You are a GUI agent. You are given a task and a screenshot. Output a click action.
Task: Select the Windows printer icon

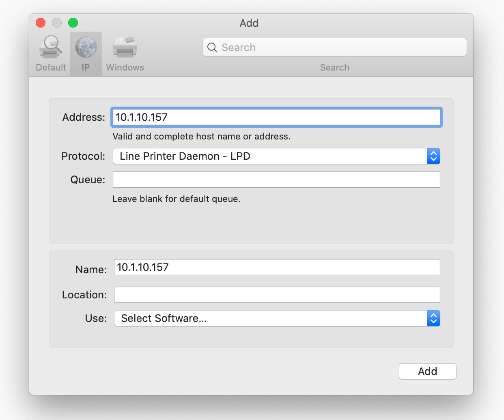(125, 47)
